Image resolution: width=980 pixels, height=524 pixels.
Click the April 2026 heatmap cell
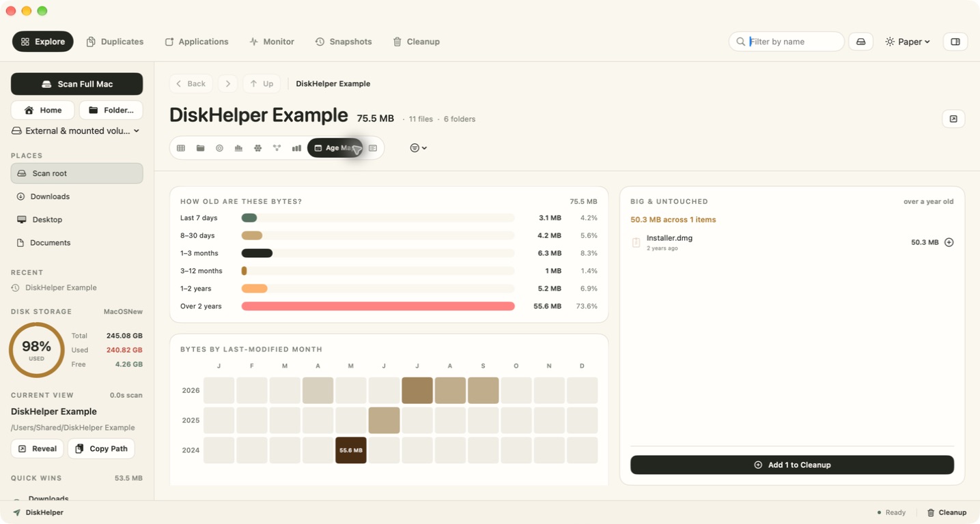(318, 390)
